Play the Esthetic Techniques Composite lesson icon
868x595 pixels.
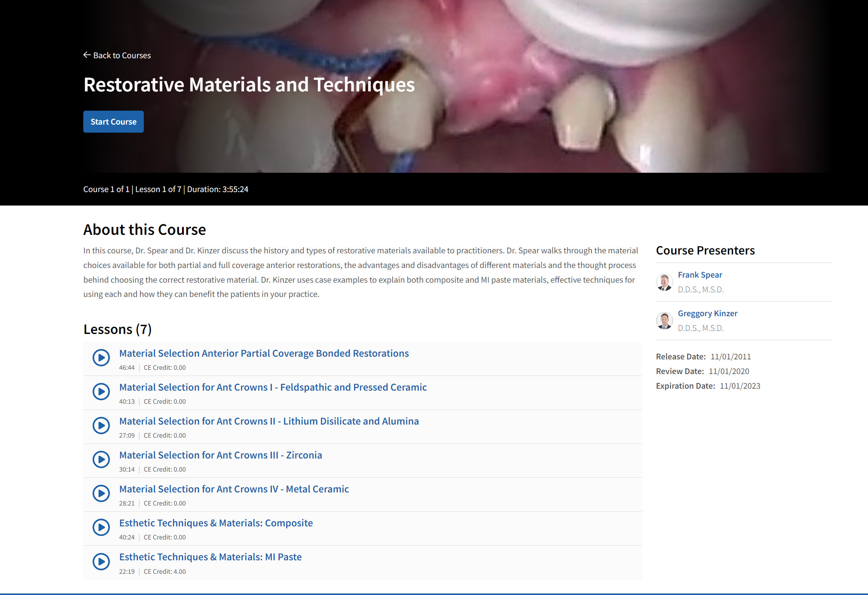point(101,528)
